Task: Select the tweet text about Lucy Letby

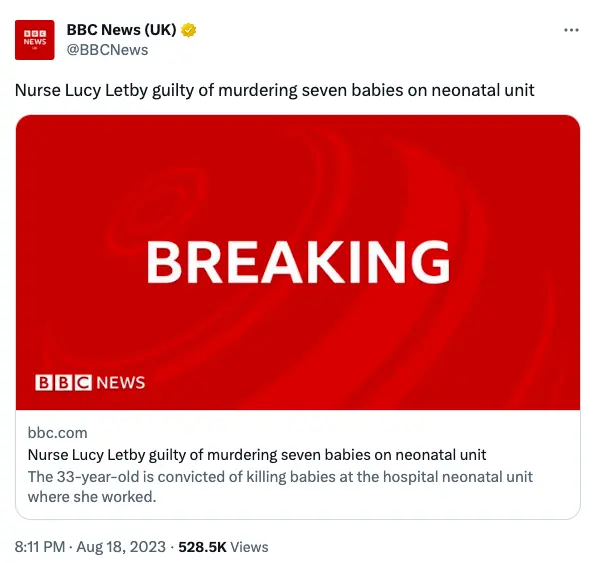Action: [274, 90]
